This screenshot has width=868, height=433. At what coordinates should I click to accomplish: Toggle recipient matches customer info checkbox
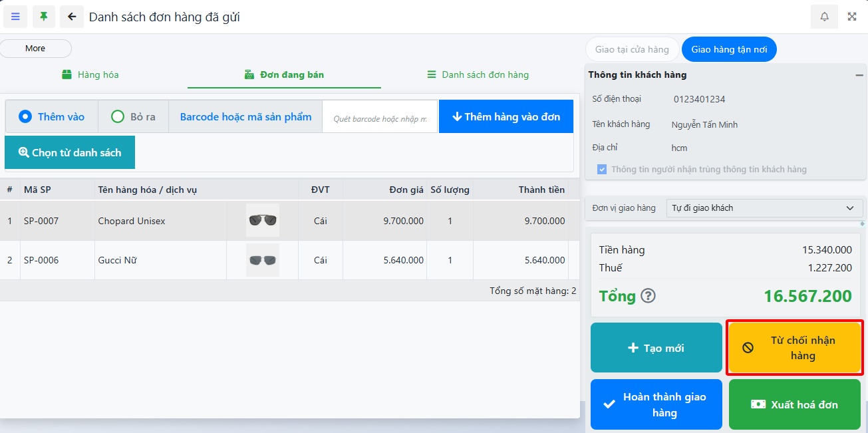pos(602,170)
